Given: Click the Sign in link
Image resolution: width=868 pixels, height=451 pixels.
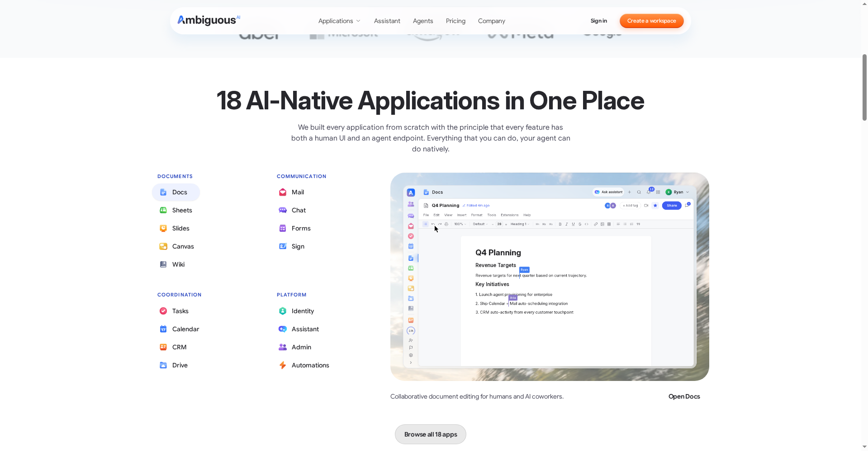Looking at the screenshot, I should pyautogui.click(x=598, y=21).
